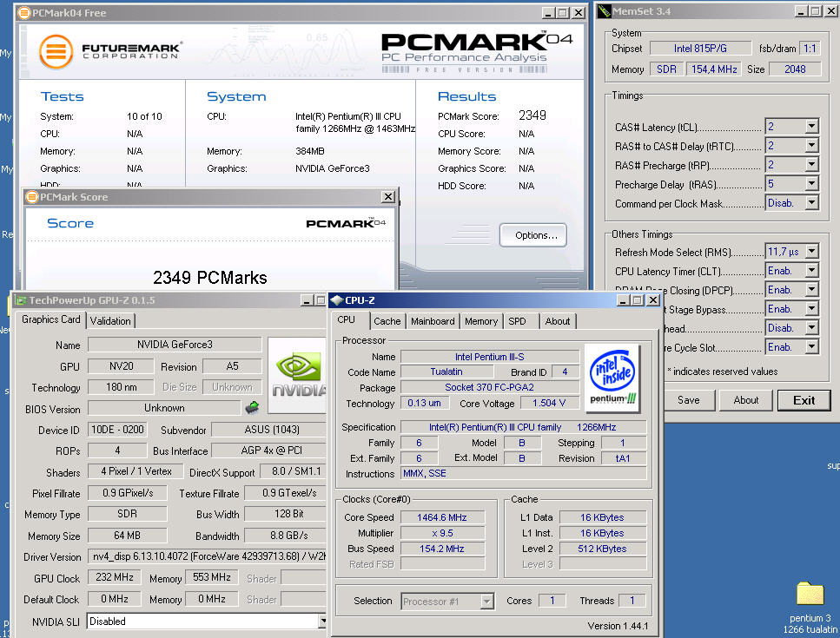The height and width of the screenshot is (638, 840).
Task: Open RAS# to CAS# Delay dropdown
Action: pos(811,146)
